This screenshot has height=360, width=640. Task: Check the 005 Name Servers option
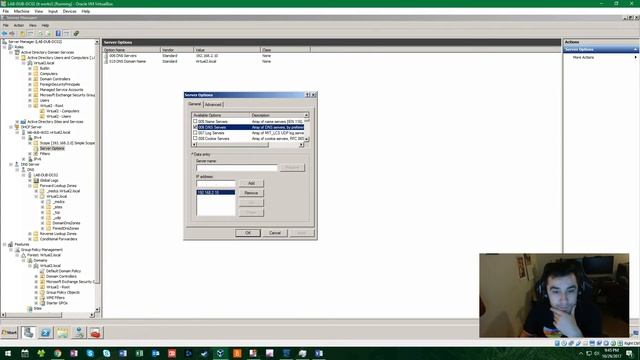195,121
